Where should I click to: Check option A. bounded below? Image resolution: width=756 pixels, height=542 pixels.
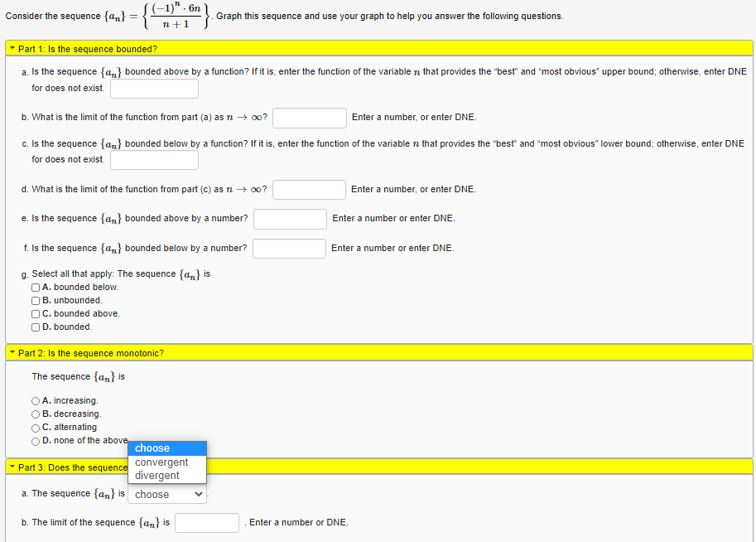(35, 287)
